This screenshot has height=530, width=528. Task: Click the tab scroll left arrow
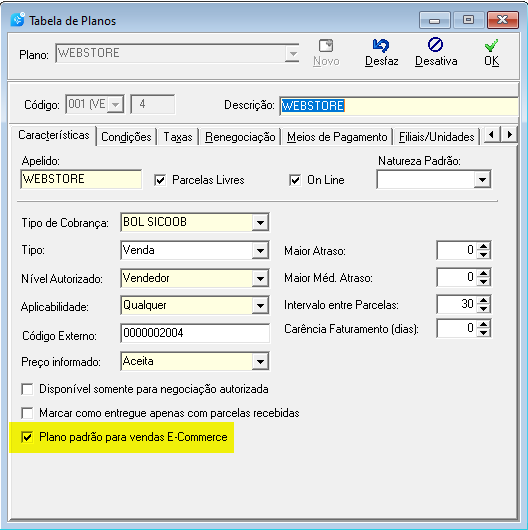tap(491, 135)
